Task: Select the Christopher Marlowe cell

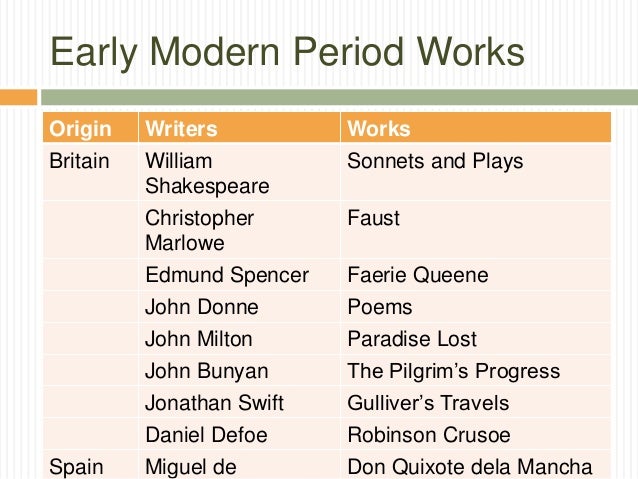Action: [239, 230]
